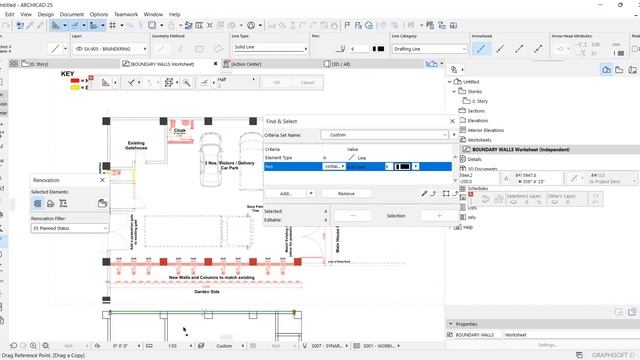Viewport: 640px width, 360px height.
Task: Open the Pen criteria operator dropdown
Action: 333,167
